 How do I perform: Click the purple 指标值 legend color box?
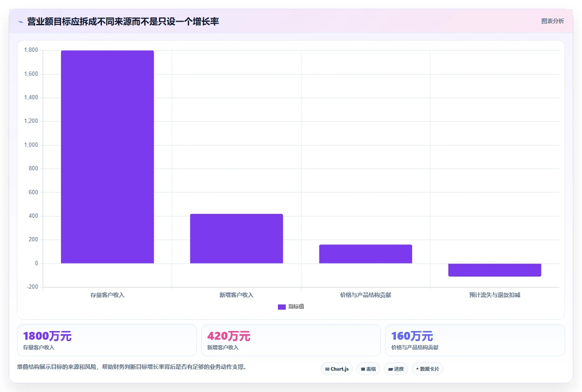click(x=282, y=307)
